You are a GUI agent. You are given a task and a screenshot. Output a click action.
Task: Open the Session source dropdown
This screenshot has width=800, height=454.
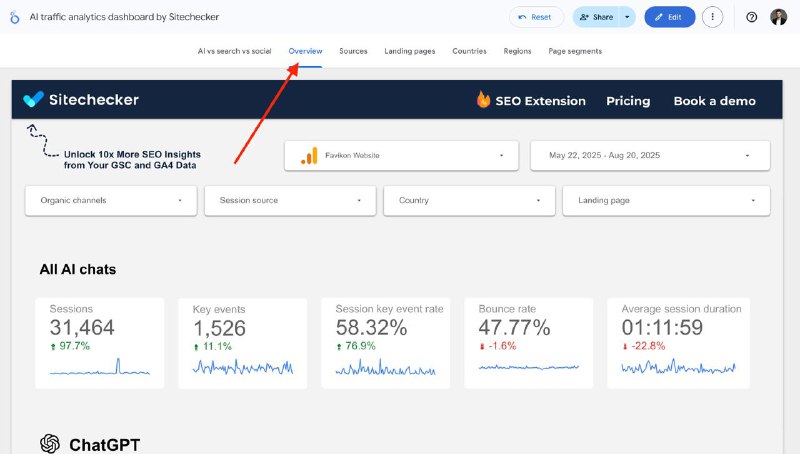click(x=290, y=200)
